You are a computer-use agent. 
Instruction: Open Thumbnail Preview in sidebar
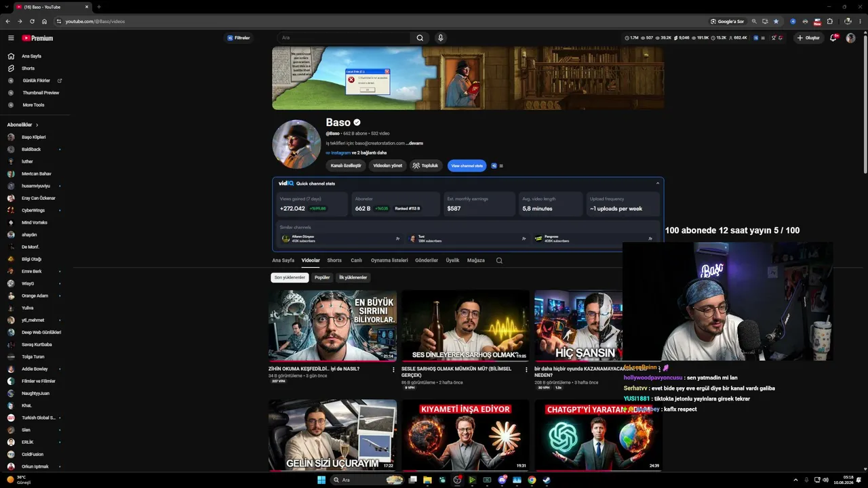41,93
